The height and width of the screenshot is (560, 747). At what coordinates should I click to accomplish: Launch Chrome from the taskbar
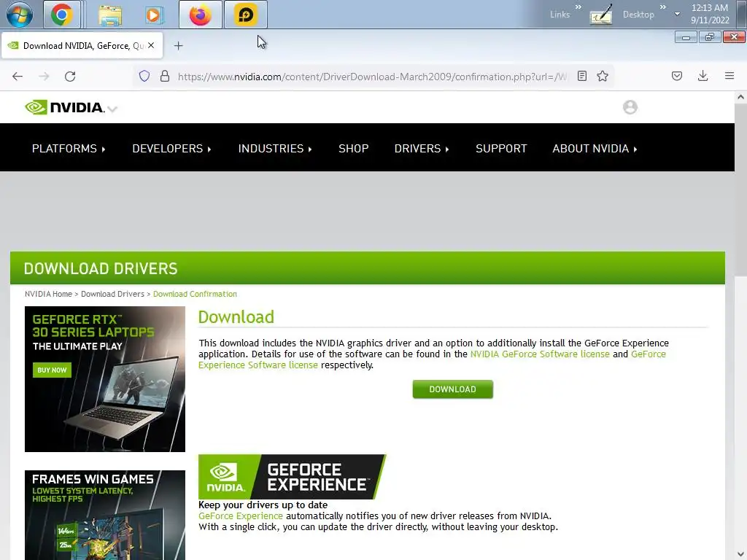coord(62,15)
